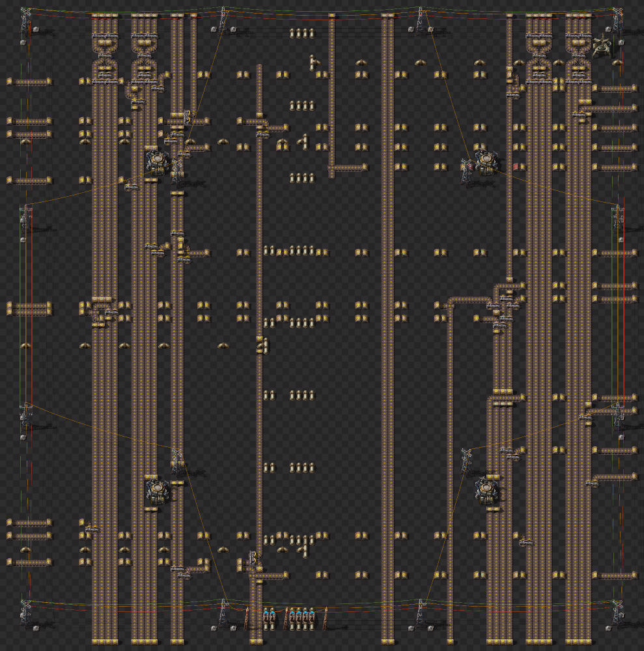The height and width of the screenshot is (651, 644).
Task: Click the lower electric pole on the right edge
Action: (617, 414)
